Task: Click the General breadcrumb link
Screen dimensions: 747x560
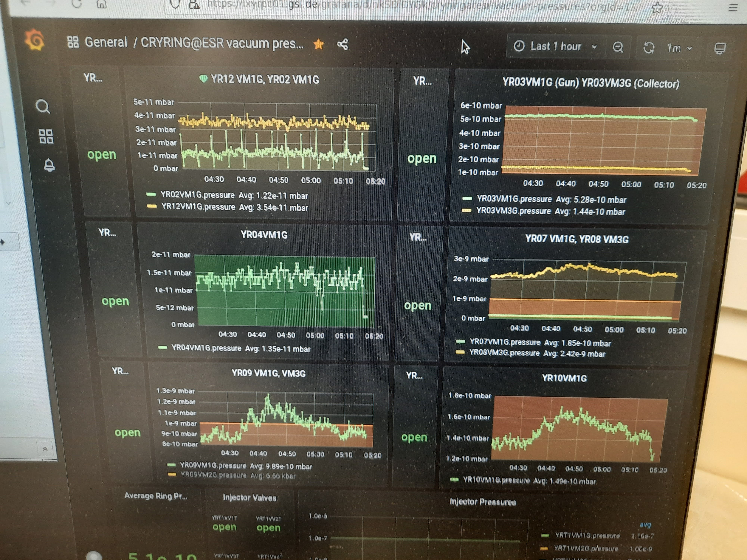Action: coord(106,42)
